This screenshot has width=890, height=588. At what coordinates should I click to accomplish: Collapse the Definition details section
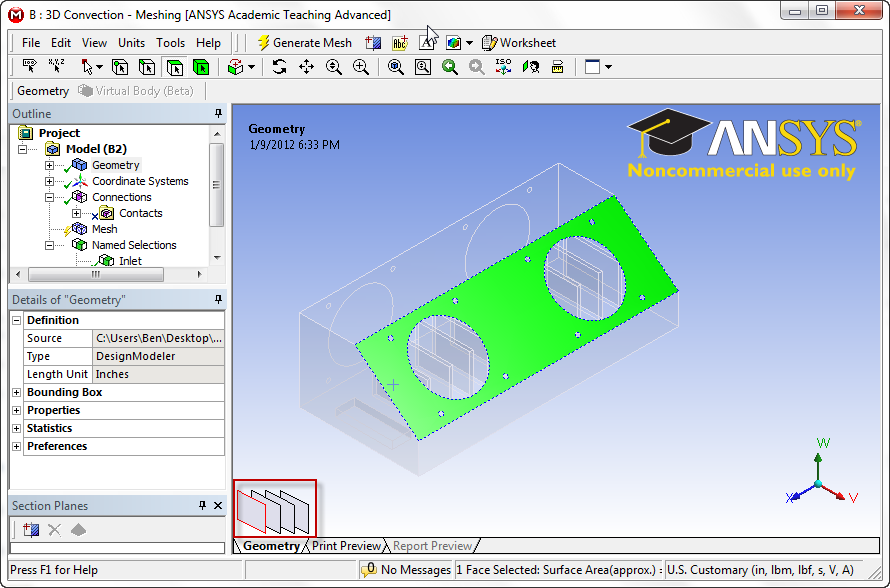click(x=16, y=320)
